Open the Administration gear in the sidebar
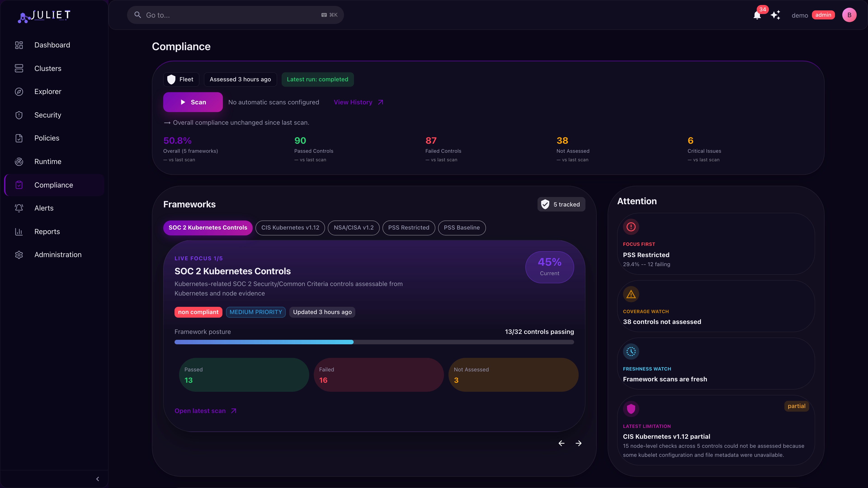 point(19,255)
